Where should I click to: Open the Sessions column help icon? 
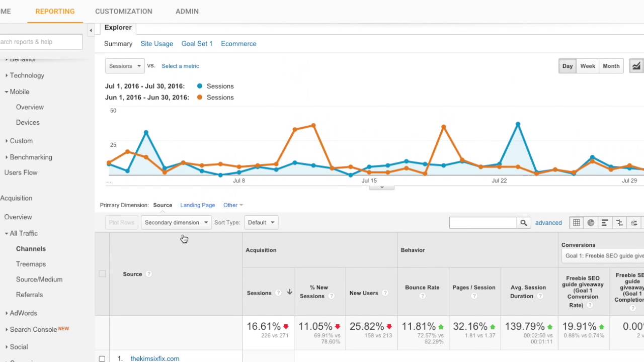point(278,293)
